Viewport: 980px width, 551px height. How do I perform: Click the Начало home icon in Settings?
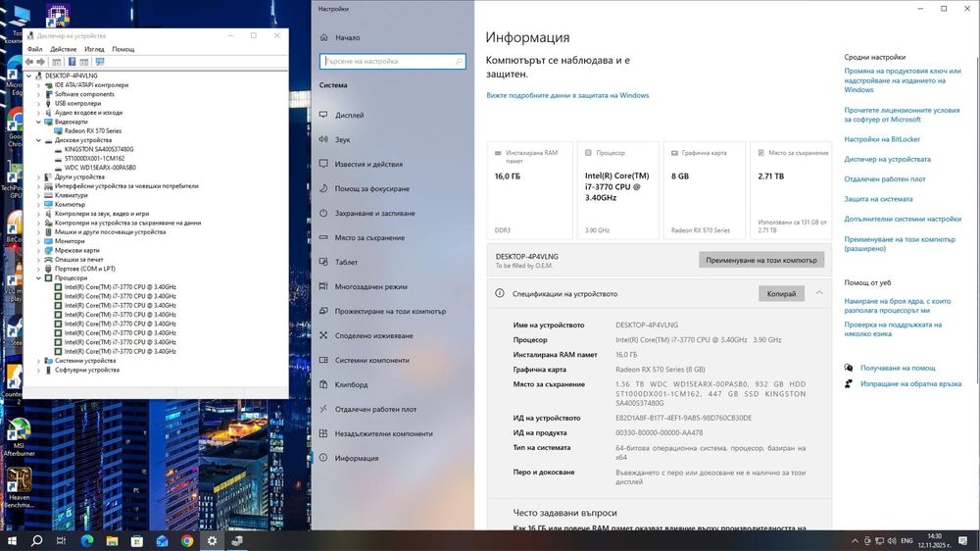coord(323,37)
